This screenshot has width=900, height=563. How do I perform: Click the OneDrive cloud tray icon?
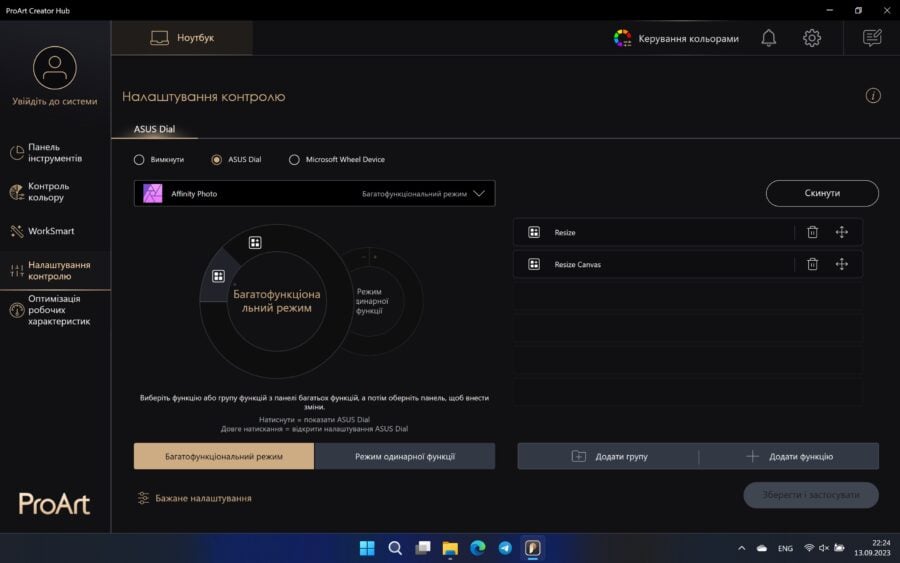(x=762, y=548)
